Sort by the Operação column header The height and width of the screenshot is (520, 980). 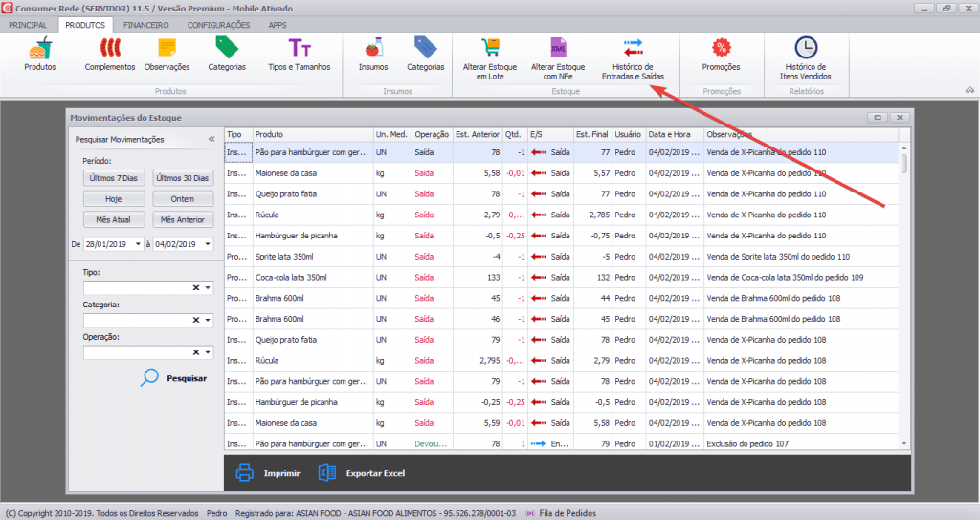click(x=432, y=134)
